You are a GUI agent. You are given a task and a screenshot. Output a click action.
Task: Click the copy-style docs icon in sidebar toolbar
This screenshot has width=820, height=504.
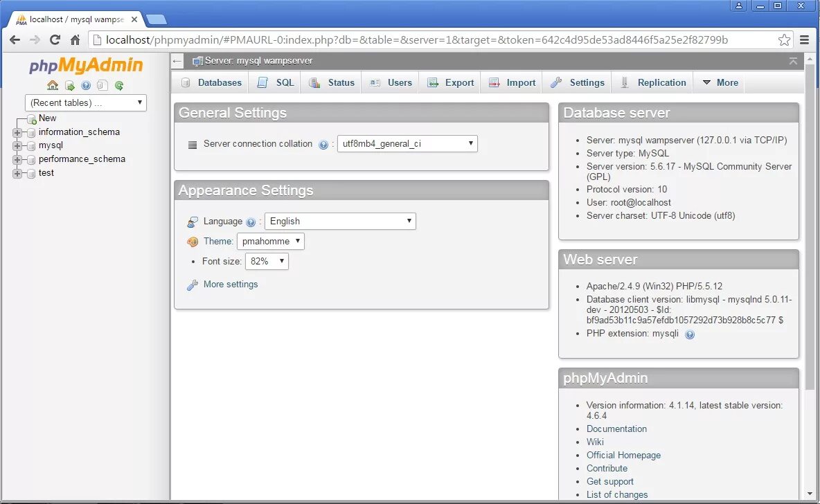pyautogui.click(x=102, y=85)
